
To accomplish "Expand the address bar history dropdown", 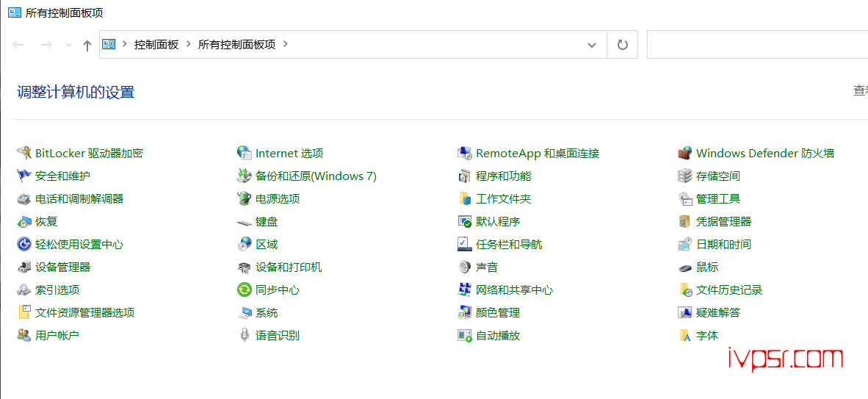I will [x=592, y=45].
